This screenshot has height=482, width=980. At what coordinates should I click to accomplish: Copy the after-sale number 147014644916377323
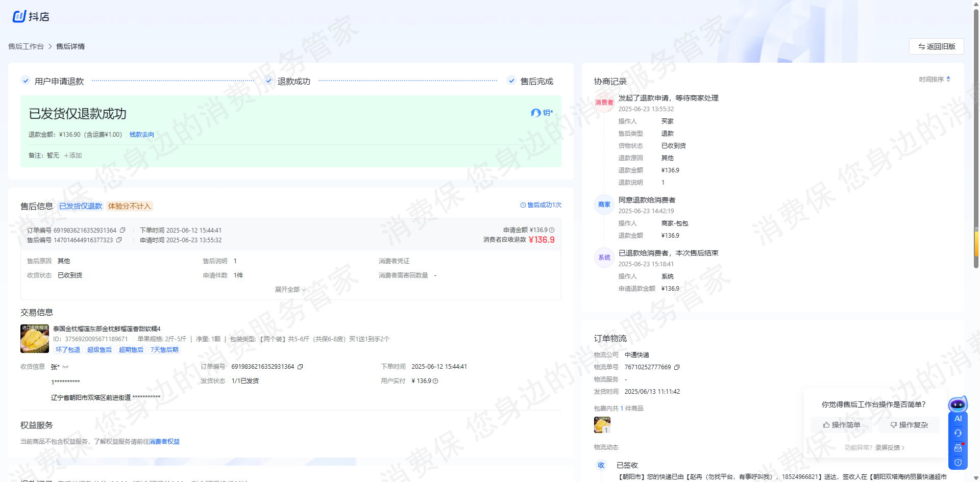[x=119, y=240]
